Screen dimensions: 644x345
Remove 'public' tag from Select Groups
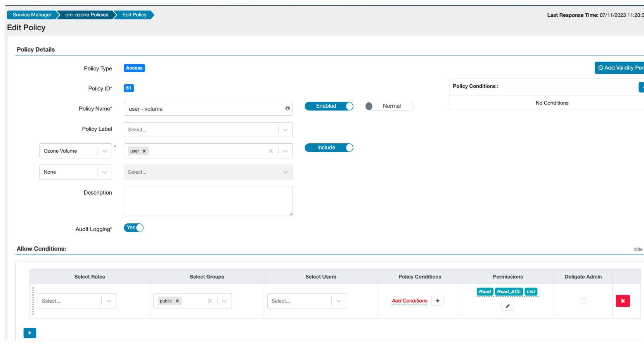[177, 301]
